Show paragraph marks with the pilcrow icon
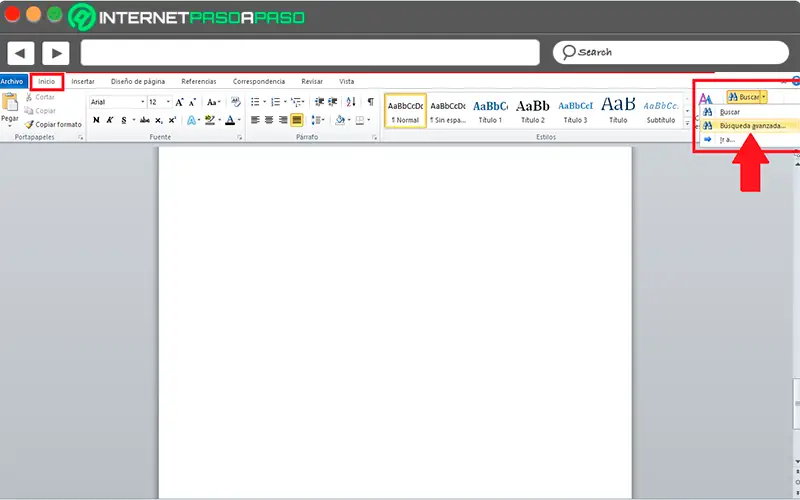 (370, 102)
